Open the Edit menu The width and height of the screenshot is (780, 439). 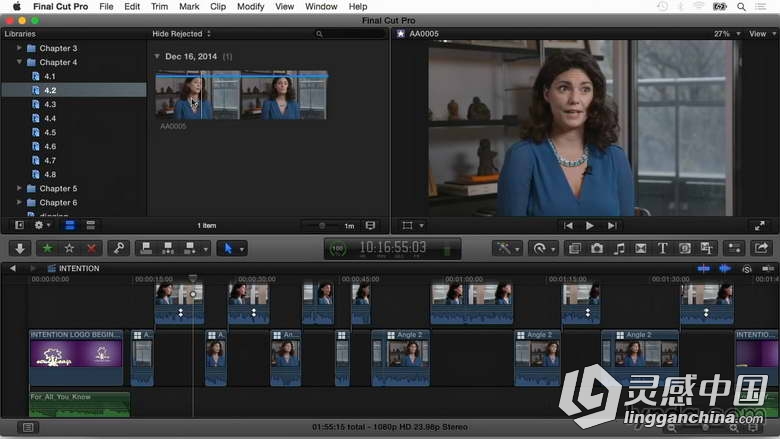pyautogui.click(x=132, y=6)
